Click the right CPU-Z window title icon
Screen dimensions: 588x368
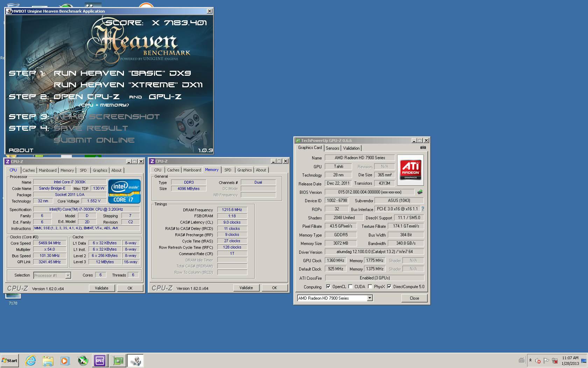[x=152, y=161]
